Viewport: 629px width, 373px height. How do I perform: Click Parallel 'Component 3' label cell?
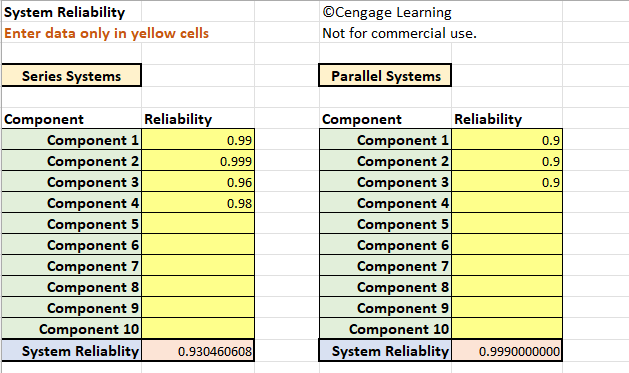(x=385, y=182)
